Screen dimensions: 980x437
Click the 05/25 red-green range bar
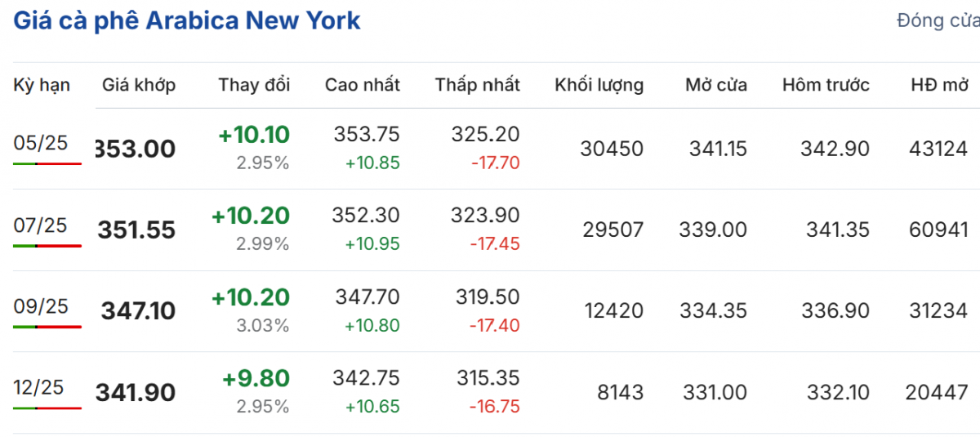tap(47, 163)
